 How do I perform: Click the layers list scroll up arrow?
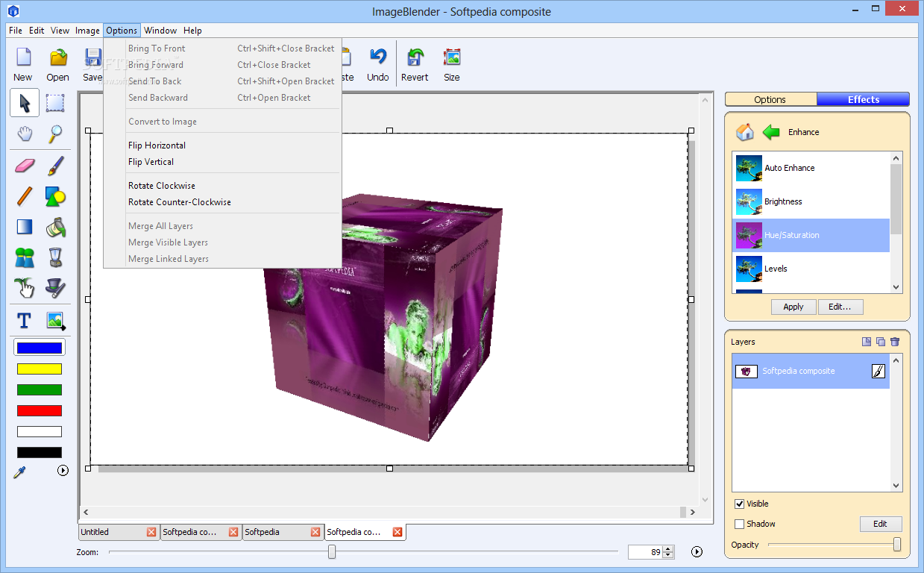click(896, 360)
